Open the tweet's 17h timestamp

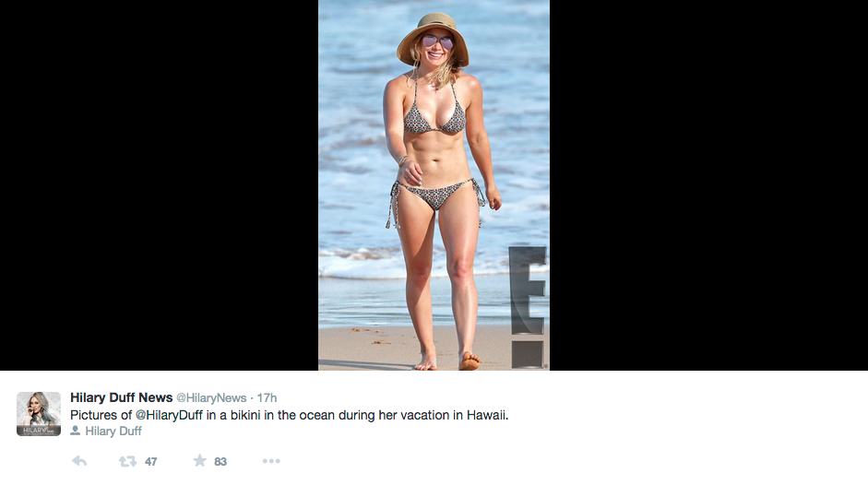tap(267, 398)
